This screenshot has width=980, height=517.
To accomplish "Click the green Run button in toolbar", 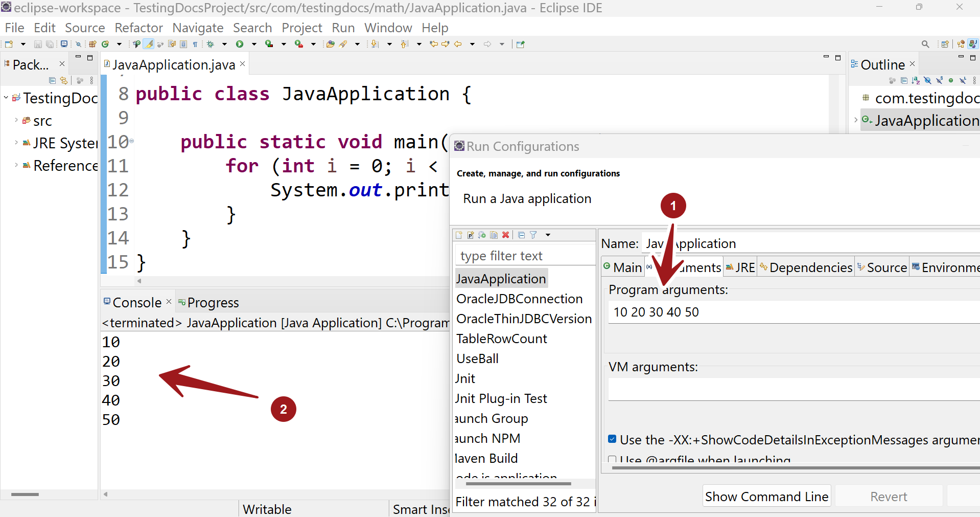I will pyautogui.click(x=240, y=44).
